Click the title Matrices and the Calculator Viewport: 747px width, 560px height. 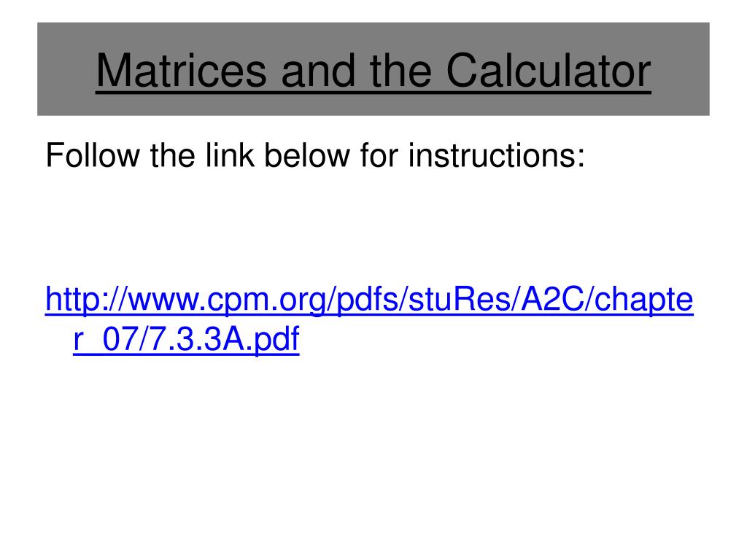pos(373,71)
